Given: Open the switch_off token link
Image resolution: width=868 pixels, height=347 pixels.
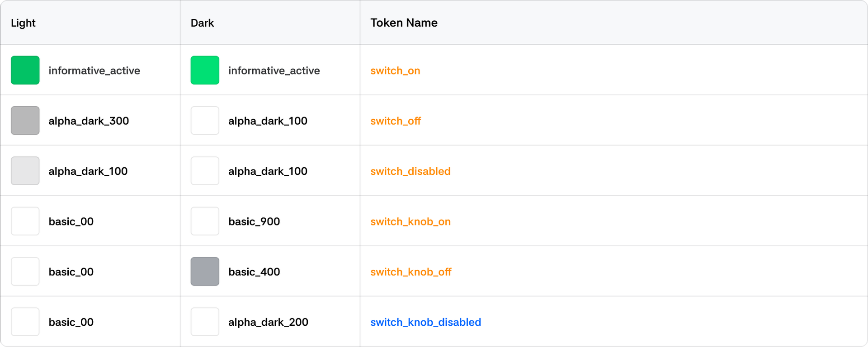Looking at the screenshot, I should click(x=396, y=121).
